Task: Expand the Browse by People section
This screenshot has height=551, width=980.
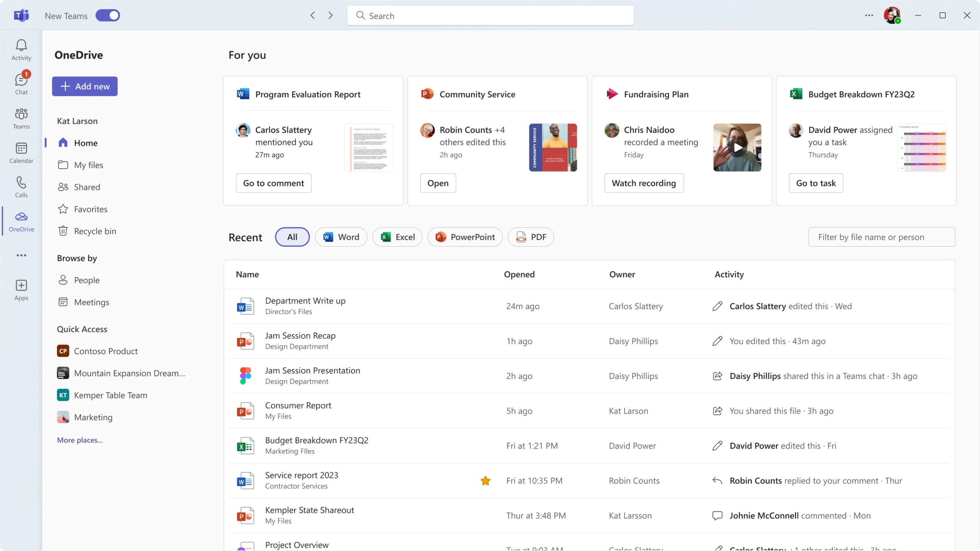Action: click(x=86, y=280)
